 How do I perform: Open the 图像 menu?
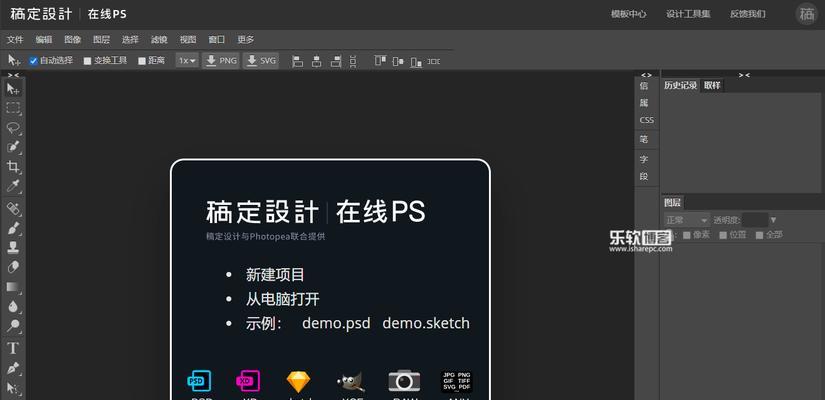point(73,39)
